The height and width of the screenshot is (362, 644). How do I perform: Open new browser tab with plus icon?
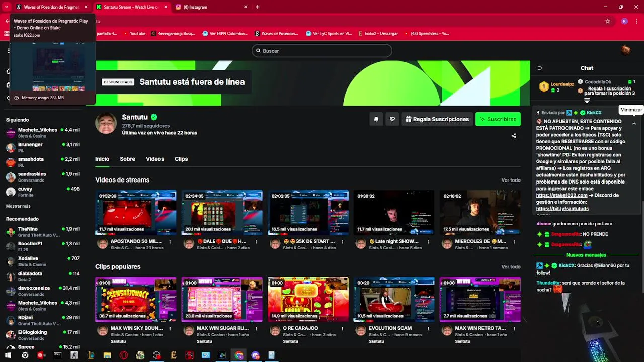click(x=258, y=7)
